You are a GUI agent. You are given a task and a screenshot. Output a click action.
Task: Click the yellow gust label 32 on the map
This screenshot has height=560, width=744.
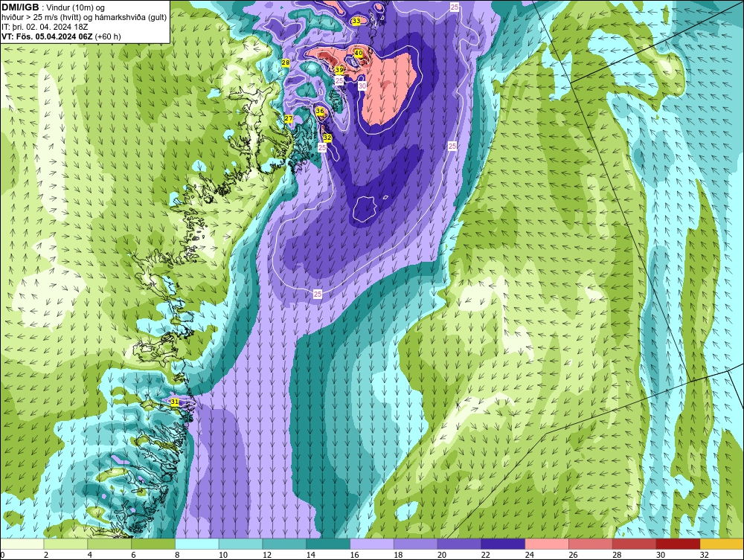pyautogui.click(x=327, y=138)
